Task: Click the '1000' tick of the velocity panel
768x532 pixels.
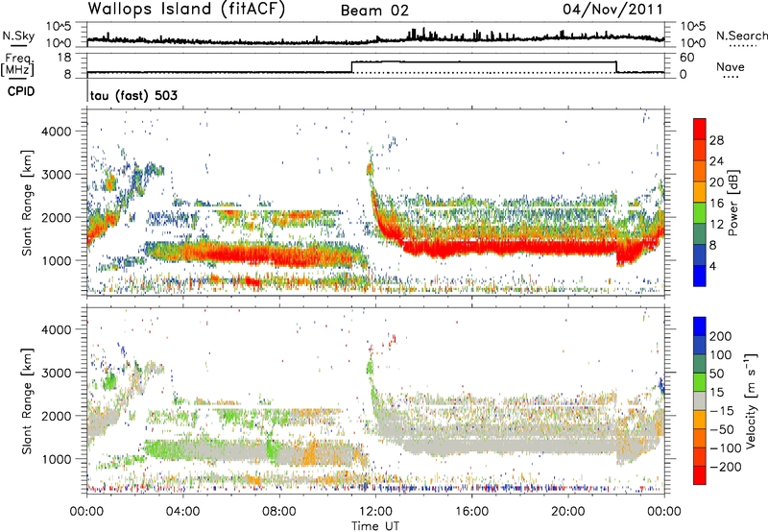Action: 57,459
